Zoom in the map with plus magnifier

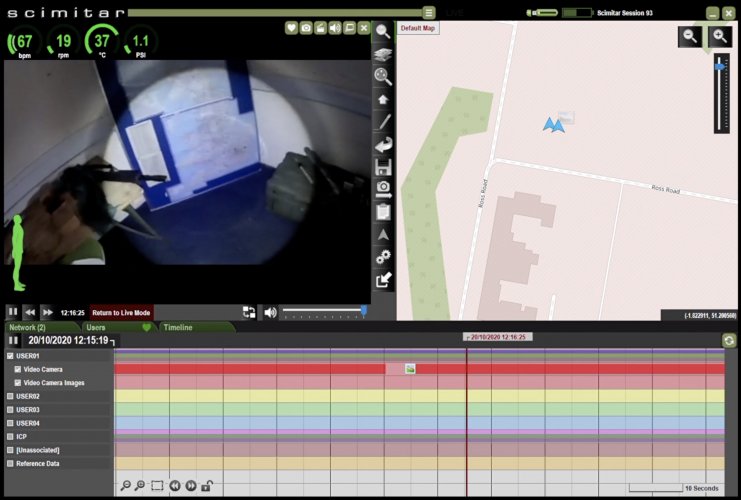click(x=720, y=36)
